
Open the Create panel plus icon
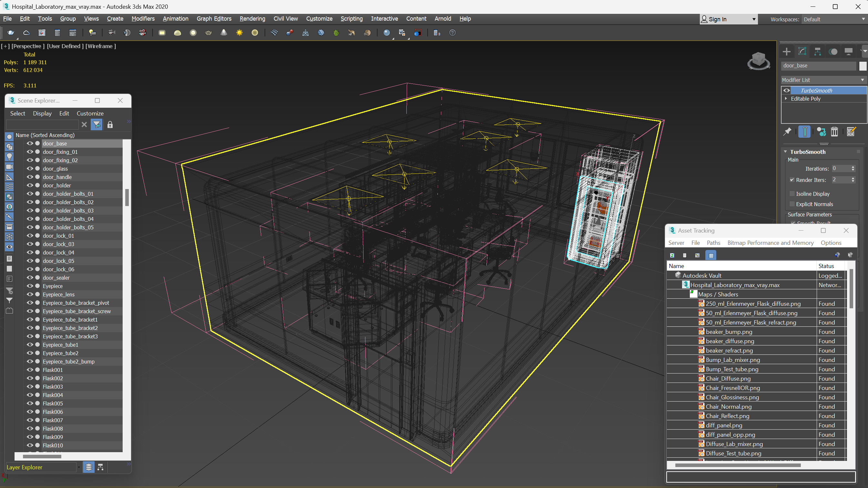786,52
